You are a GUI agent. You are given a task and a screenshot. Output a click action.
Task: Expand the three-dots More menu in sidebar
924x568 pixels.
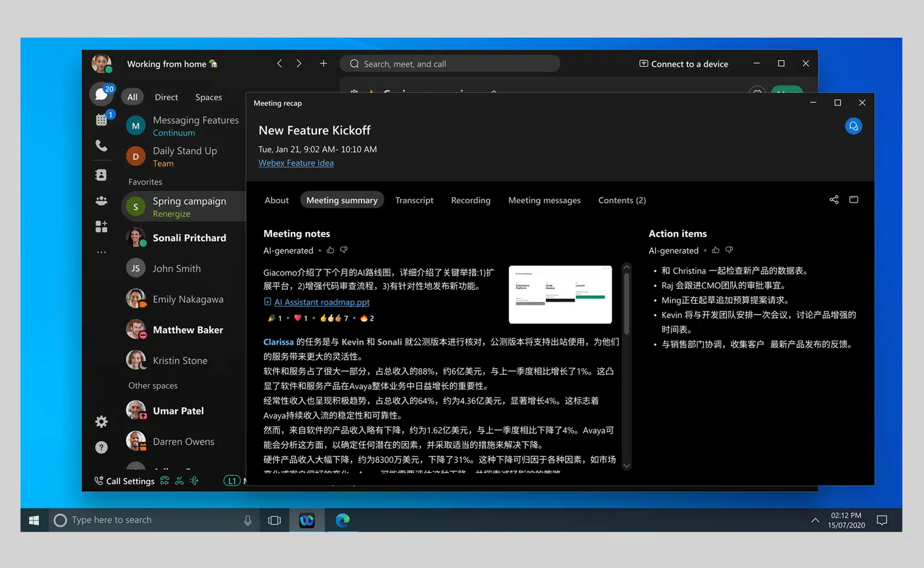(101, 253)
